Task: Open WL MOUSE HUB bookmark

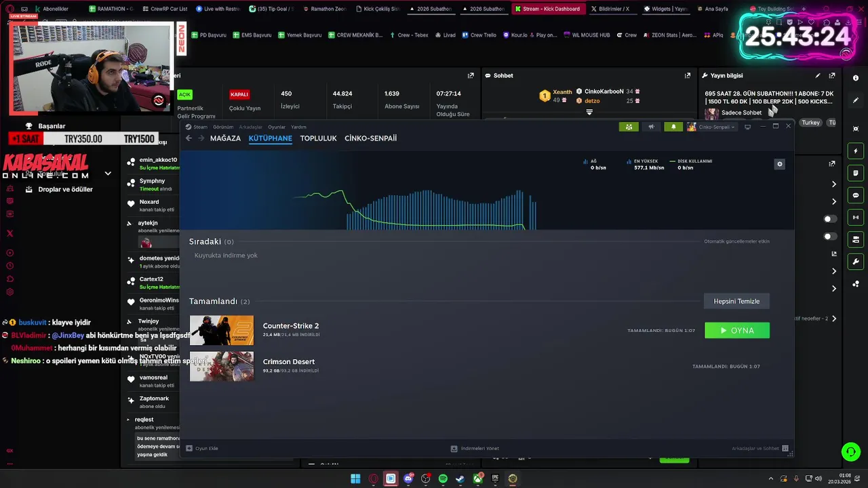Action: (587, 35)
